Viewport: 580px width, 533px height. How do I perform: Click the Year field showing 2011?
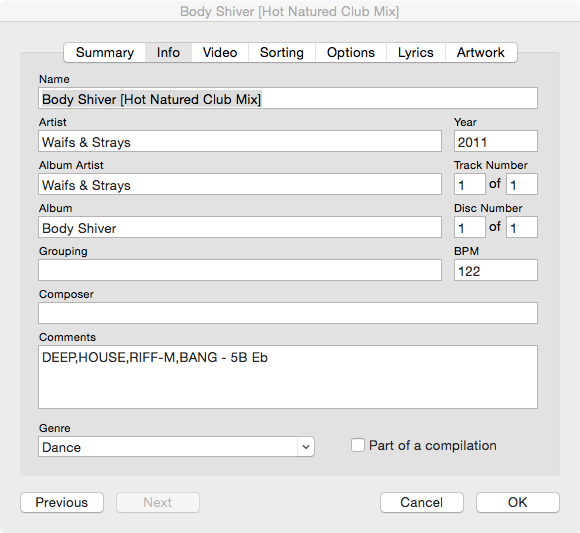(496, 141)
